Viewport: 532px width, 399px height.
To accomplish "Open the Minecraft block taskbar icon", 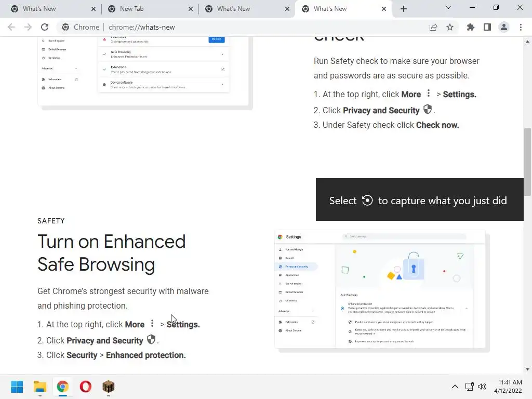I will coord(108,387).
